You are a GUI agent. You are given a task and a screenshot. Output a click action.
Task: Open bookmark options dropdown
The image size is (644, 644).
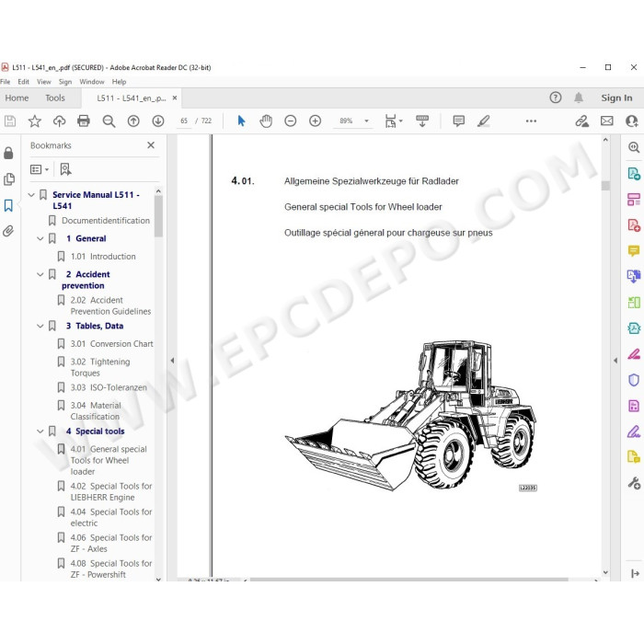point(40,169)
